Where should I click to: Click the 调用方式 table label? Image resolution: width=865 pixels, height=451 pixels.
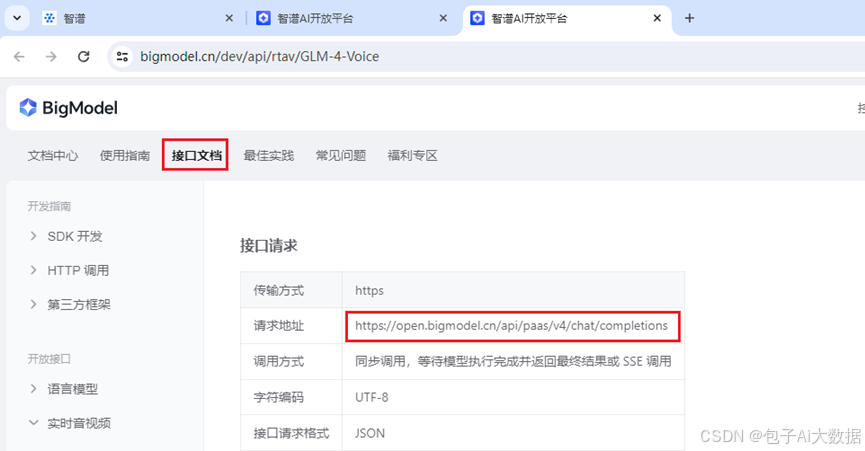[279, 361]
